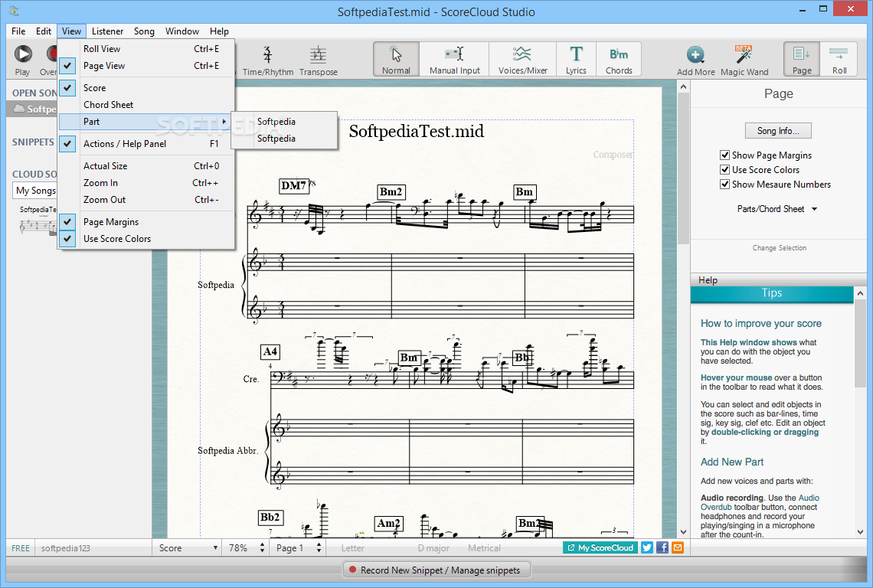The width and height of the screenshot is (873, 588).
Task: Open the Help menu
Action: [x=219, y=31]
